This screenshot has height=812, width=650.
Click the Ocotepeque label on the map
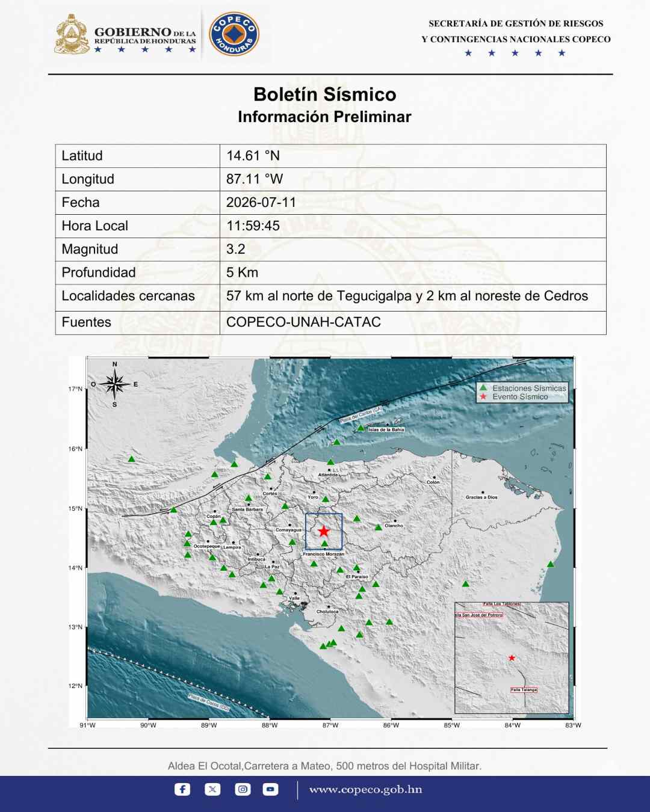click(206, 547)
